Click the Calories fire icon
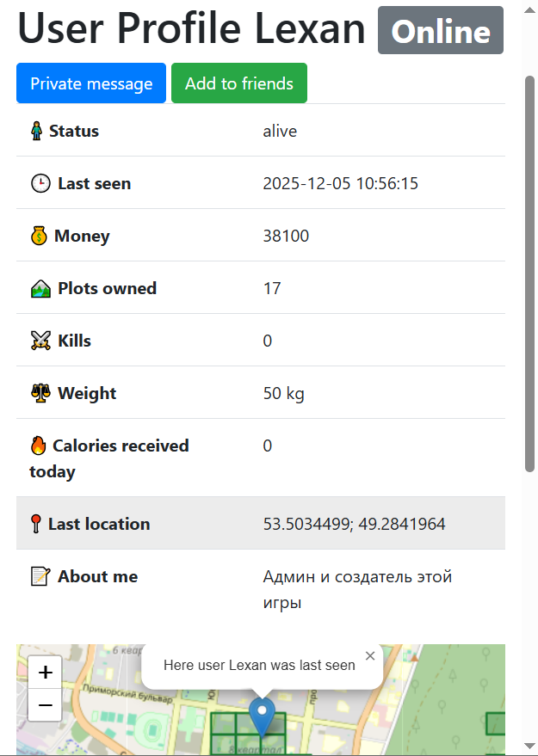Screen dimensions: 538x756 [38, 446]
